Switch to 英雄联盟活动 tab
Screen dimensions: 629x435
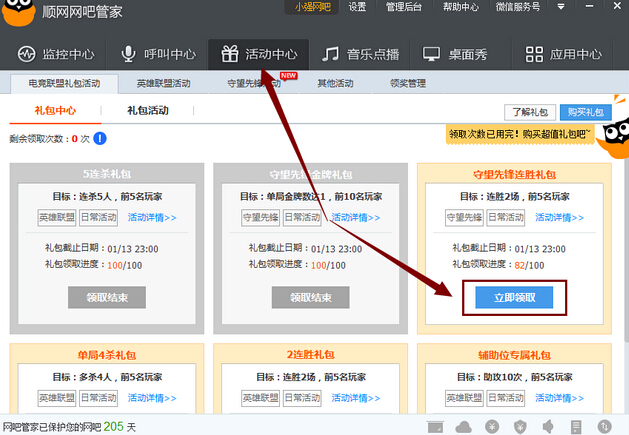coord(163,83)
